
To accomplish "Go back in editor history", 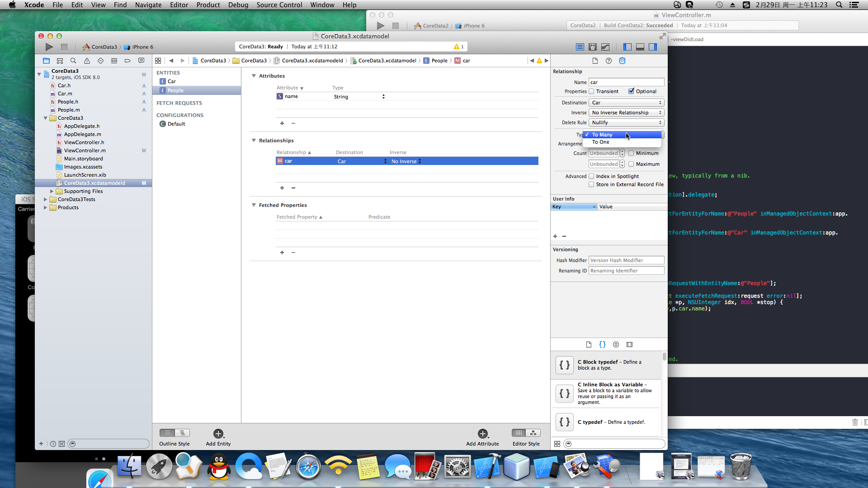I will pyautogui.click(x=171, y=61).
